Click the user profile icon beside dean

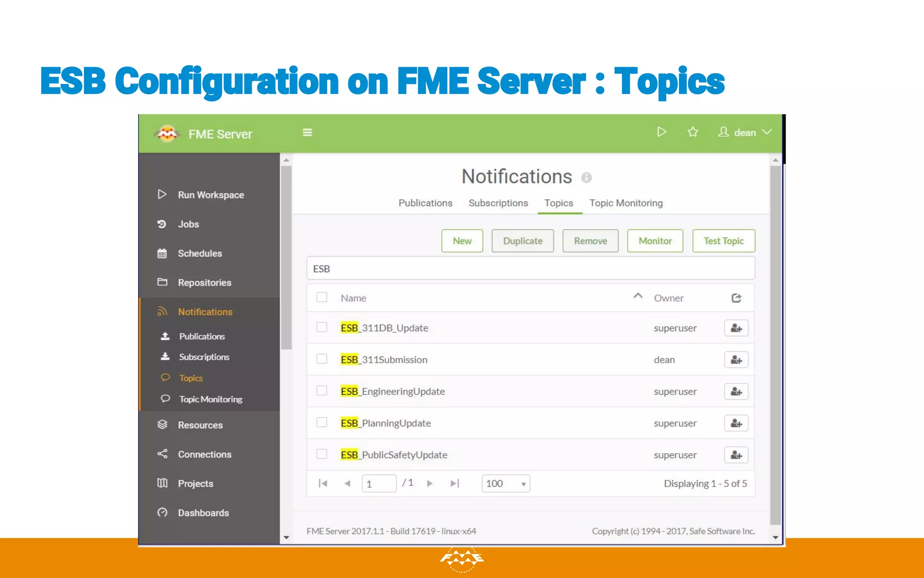click(x=723, y=132)
